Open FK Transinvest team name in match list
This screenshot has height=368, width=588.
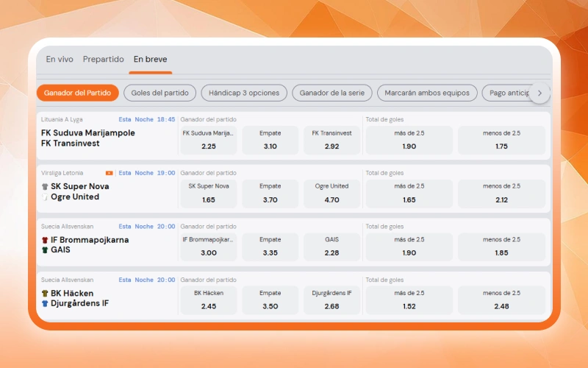(x=70, y=144)
